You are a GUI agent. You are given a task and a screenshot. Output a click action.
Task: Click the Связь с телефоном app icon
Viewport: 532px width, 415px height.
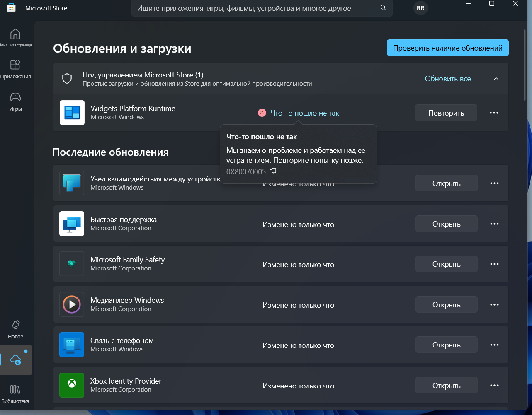tap(72, 345)
